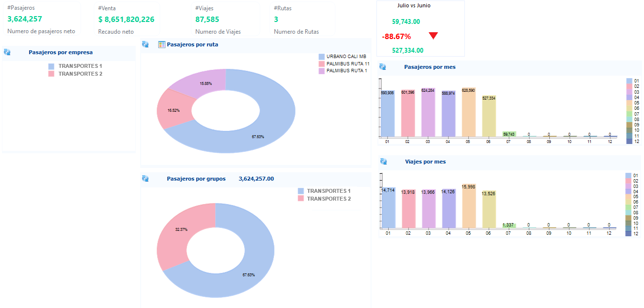Viewport: 644px width, 308px height.
Task: Toggle TRANSPORTES 2 legend in Pasajeros por grupos
Action: click(324, 199)
